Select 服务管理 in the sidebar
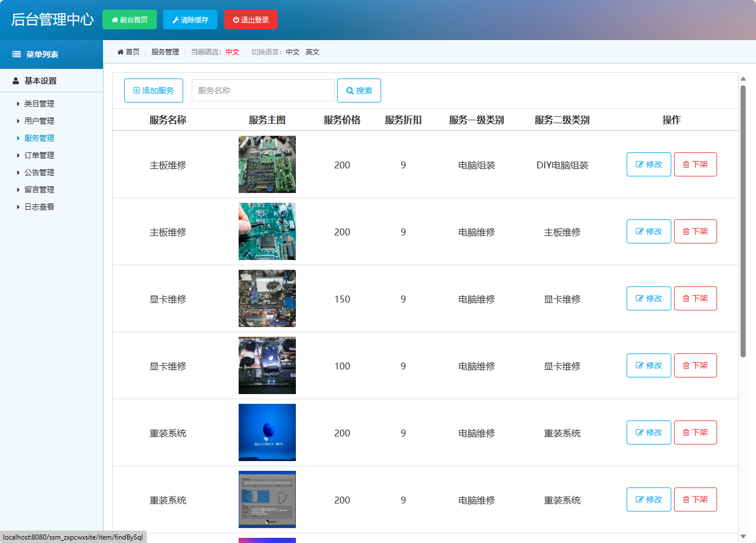756x543 pixels. point(40,138)
